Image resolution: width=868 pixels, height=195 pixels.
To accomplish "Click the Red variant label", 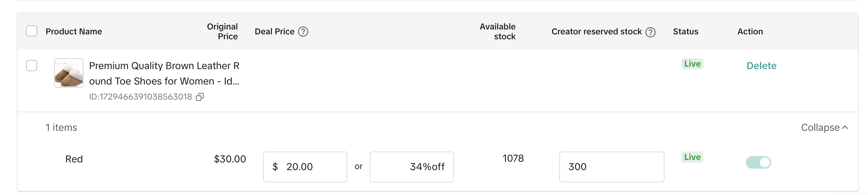I will (74, 159).
